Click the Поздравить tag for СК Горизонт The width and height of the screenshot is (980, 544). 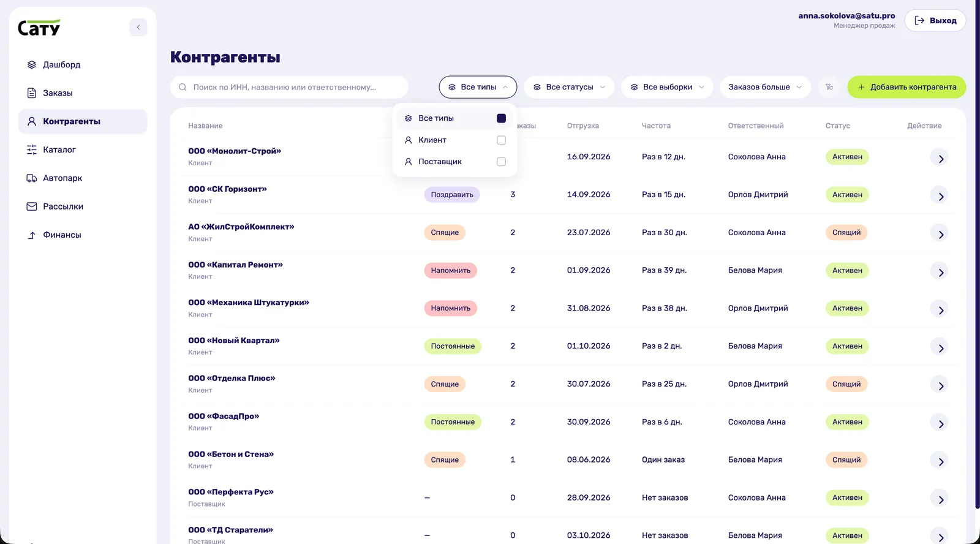(452, 195)
